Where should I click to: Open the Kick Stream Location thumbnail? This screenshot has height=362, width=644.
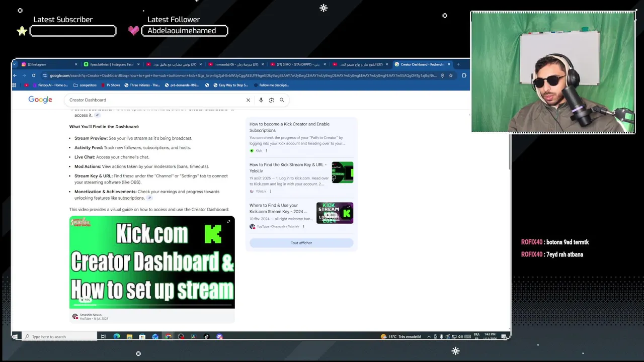coord(335,213)
